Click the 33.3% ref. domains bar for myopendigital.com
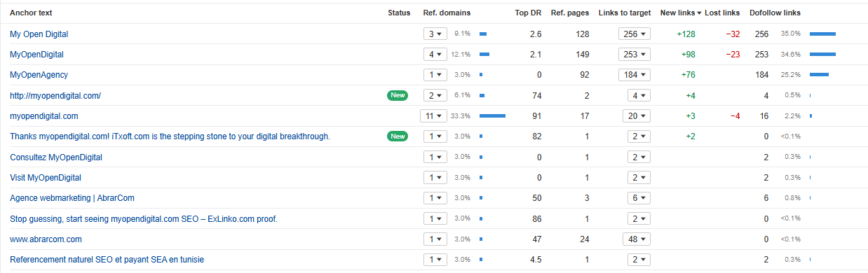Screen dimensions: 868x273 pos(492,116)
